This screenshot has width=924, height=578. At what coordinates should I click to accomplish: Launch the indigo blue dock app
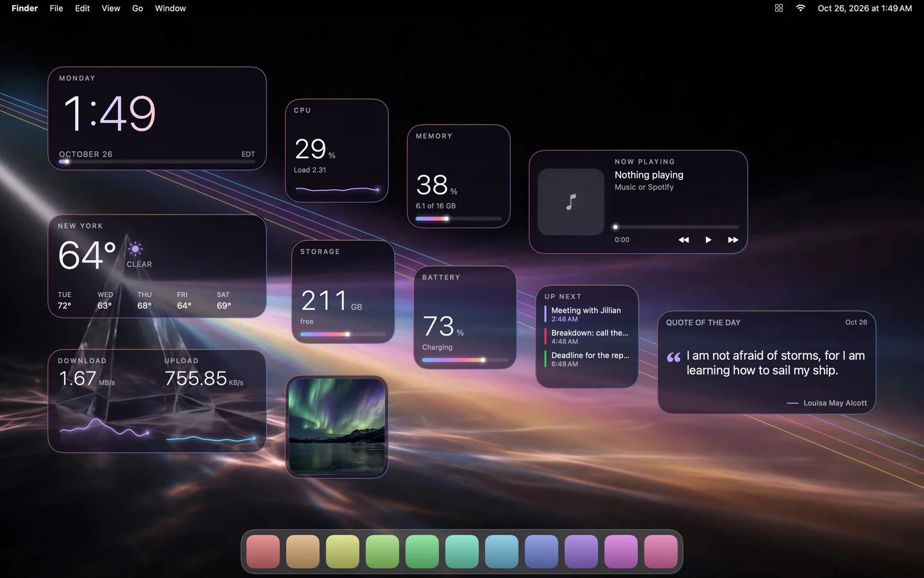542,552
